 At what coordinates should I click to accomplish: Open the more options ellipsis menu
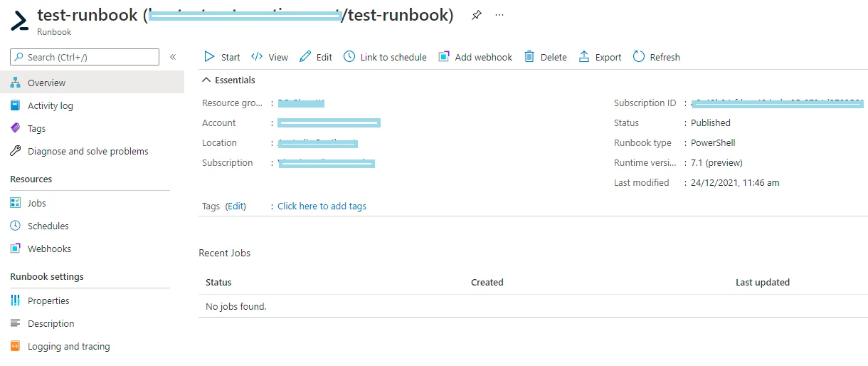[x=499, y=16]
